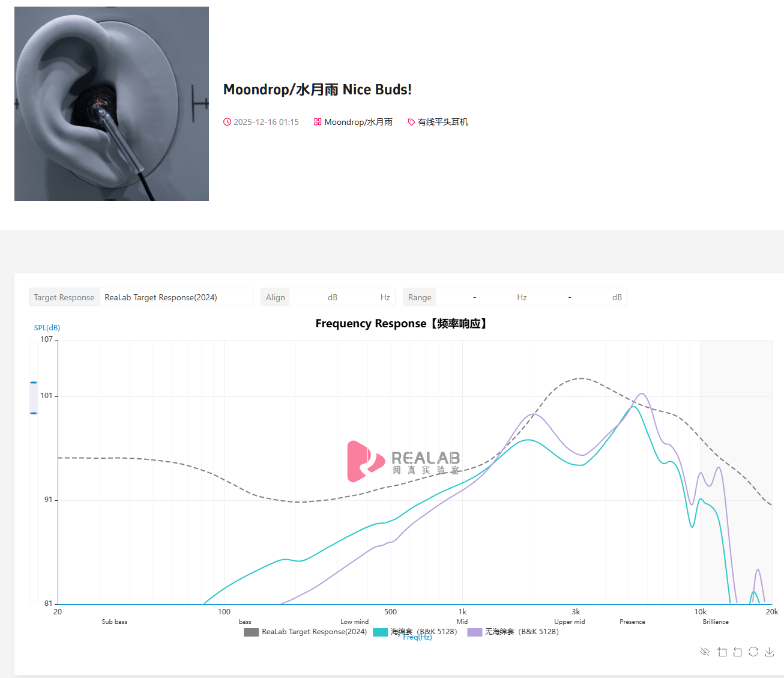Click the purple legend swatch for 无海绵套
Viewport: 784px width, 678px height.
[475, 632]
